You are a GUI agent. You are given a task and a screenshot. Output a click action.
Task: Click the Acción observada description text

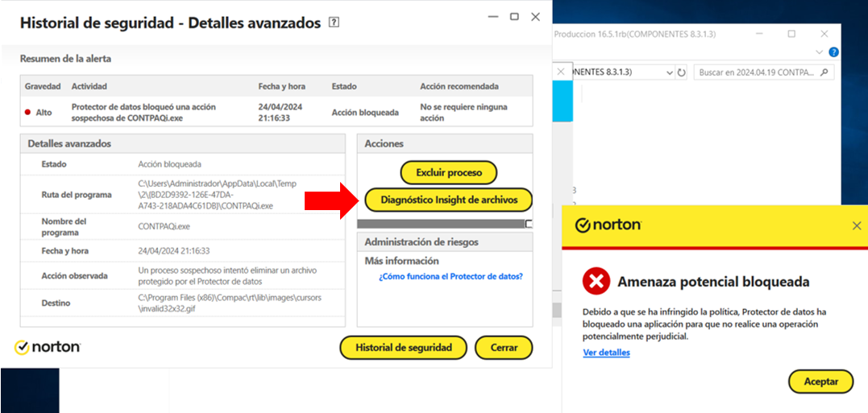[x=227, y=275]
